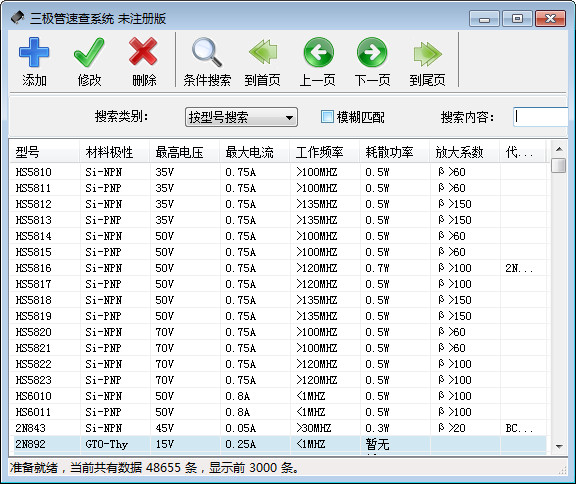Image resolution: width=576 pixels, height=484 pixels.
Task: Click the app icon in title bar
Action: click(x=17, y=18)
